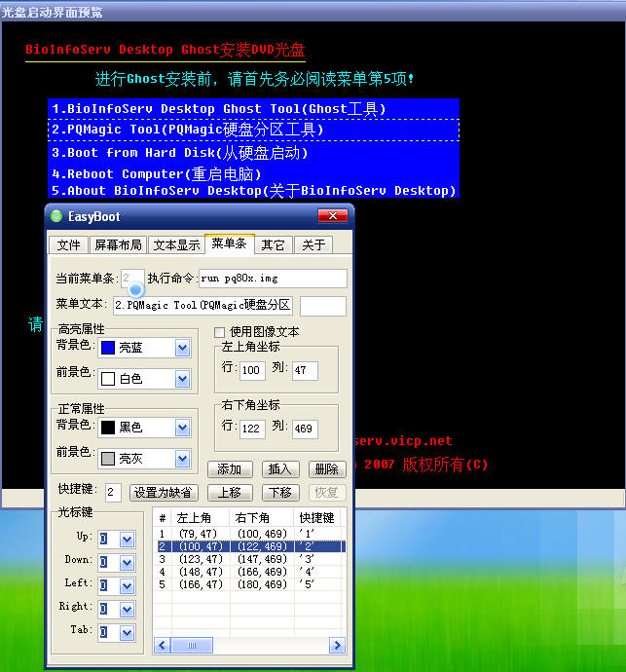The image size is (626, 672).
Task: Open the Up cursor key dropdown
Action: (127, 540)
